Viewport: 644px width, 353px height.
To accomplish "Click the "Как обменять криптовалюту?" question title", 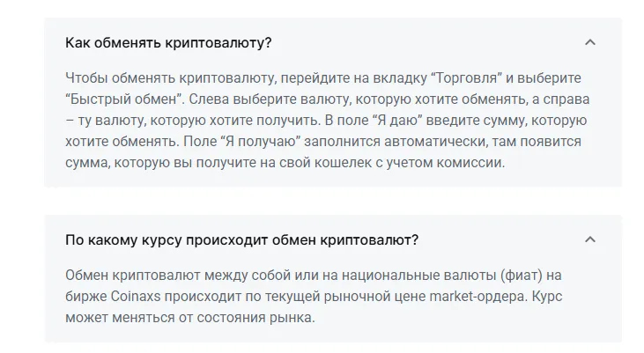I will tap(168, 42).
